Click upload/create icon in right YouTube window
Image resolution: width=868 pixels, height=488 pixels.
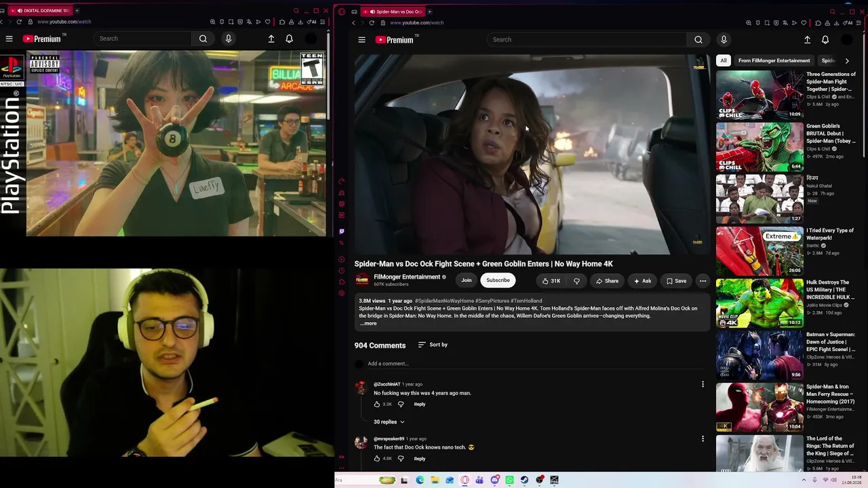[807, 39]
